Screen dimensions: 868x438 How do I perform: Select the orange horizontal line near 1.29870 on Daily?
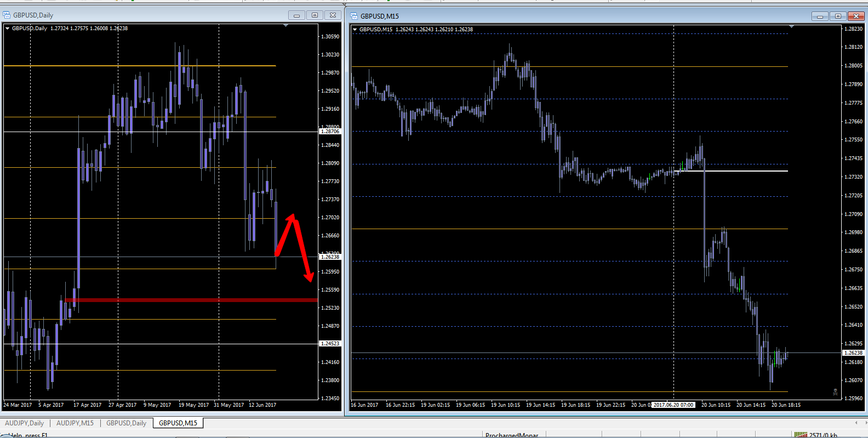(x=140, y=66)
